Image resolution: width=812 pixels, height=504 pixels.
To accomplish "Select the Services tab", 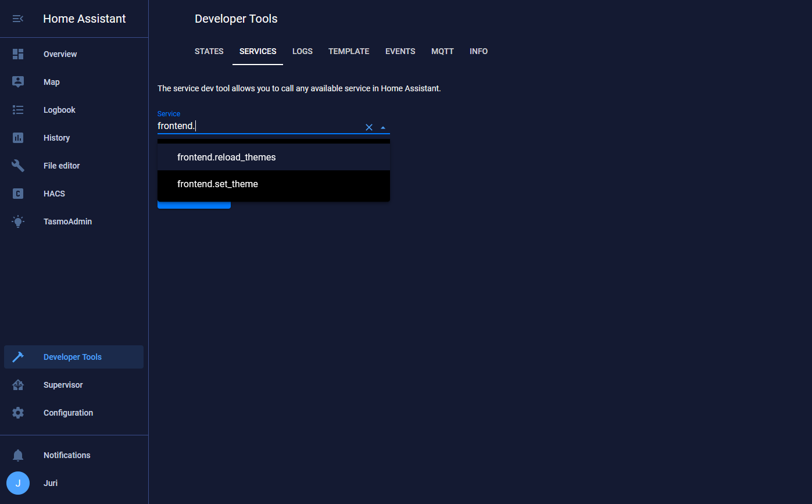I will click(x=258, y=51).
